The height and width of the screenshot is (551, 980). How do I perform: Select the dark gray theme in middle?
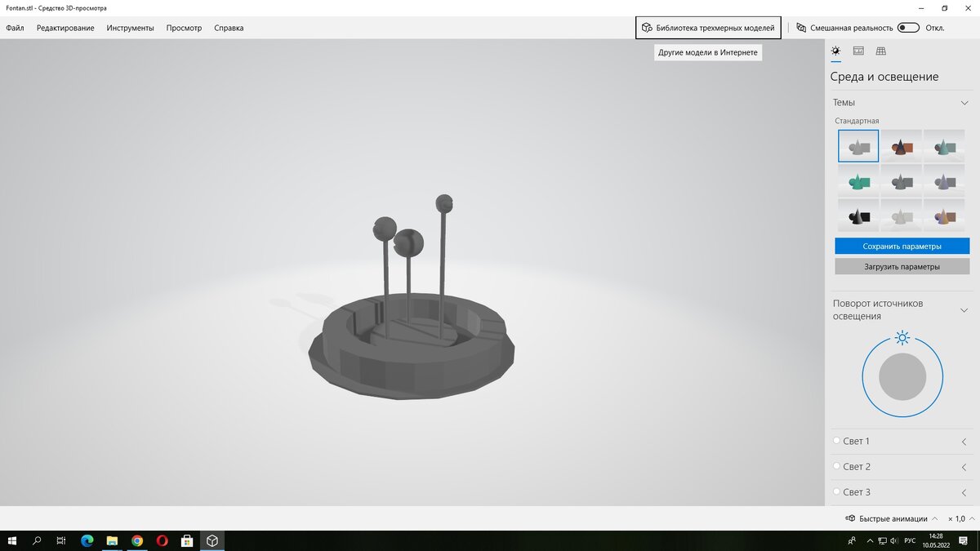[x=902, y=180]
